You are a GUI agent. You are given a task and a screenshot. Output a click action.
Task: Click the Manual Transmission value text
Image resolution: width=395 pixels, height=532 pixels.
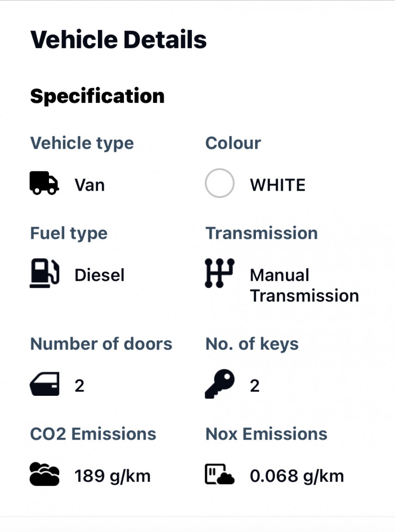pos(304,285)
